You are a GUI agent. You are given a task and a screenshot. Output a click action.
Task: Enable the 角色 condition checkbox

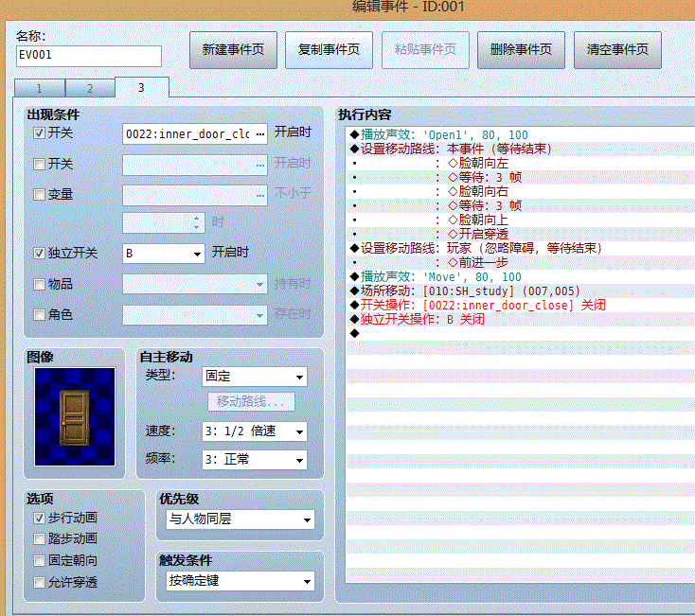[x=39, y=314]
